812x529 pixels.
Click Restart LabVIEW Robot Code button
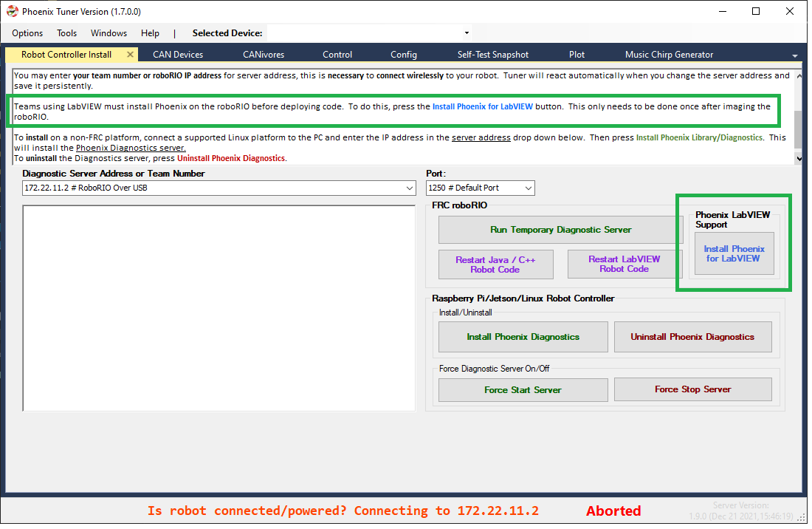coord(624,264)
